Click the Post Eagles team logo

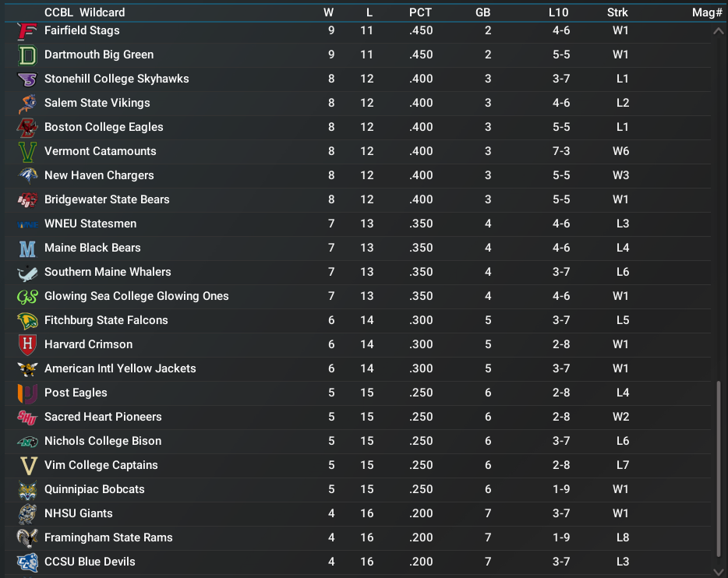tap(27, 393)
